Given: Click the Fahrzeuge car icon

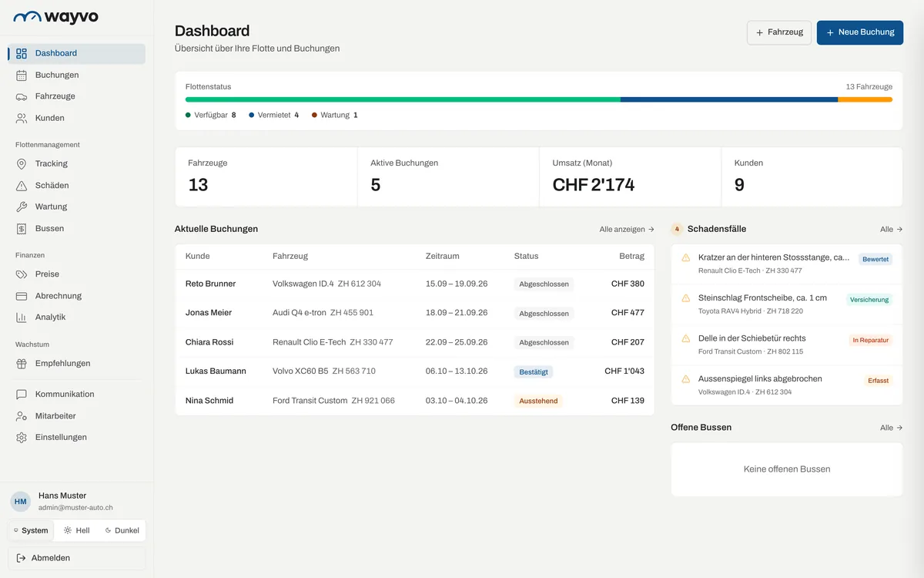Looking at the screenshot, I should (22, 96).
